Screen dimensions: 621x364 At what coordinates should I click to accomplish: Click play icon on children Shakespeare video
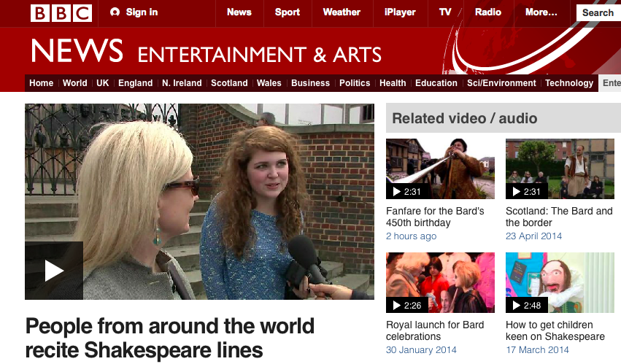[x=517, y=306]
